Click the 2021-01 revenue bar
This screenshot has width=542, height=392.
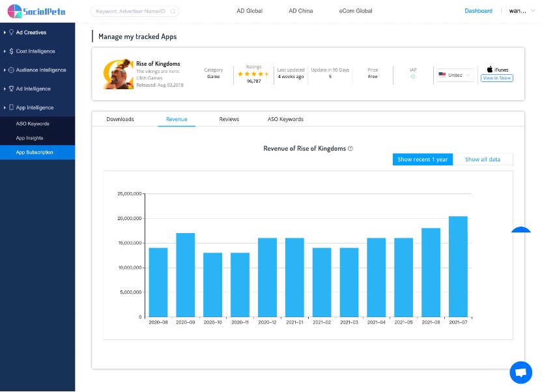point(294,277)
